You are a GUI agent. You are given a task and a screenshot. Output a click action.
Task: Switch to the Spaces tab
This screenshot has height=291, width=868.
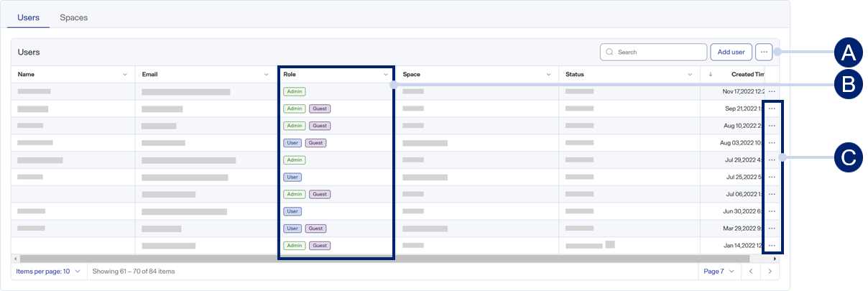point(73,17)
